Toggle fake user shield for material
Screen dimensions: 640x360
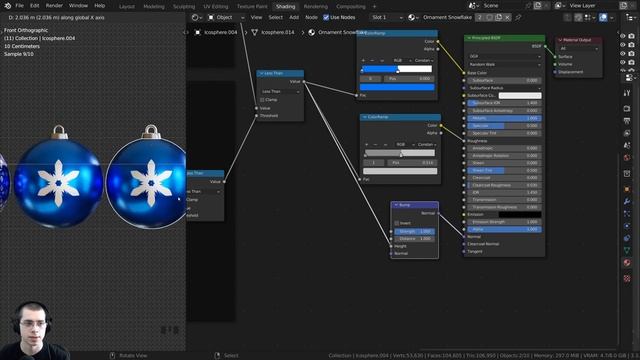(489, 18)
